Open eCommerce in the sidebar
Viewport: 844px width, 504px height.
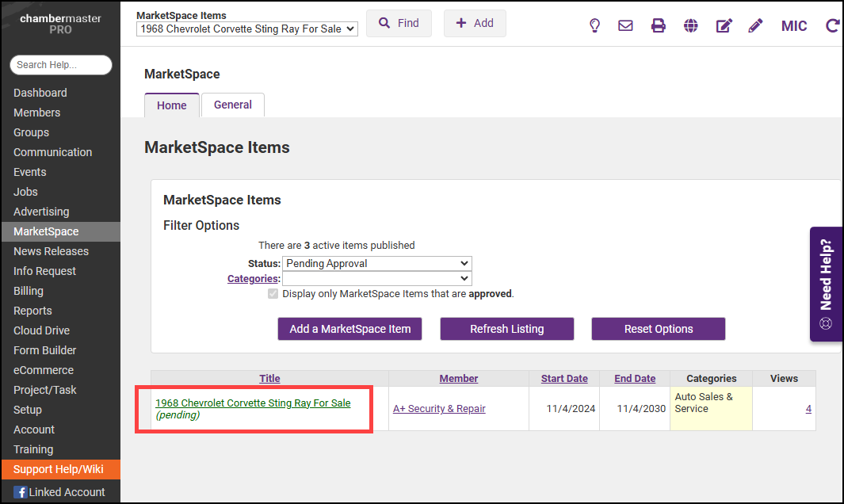(x=44, y=370)
